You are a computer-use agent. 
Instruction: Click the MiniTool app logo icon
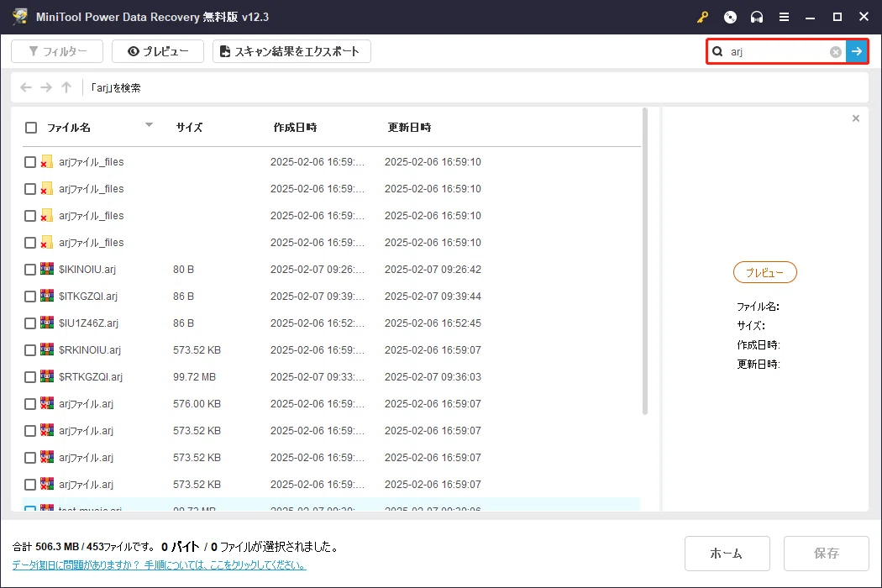20,16
